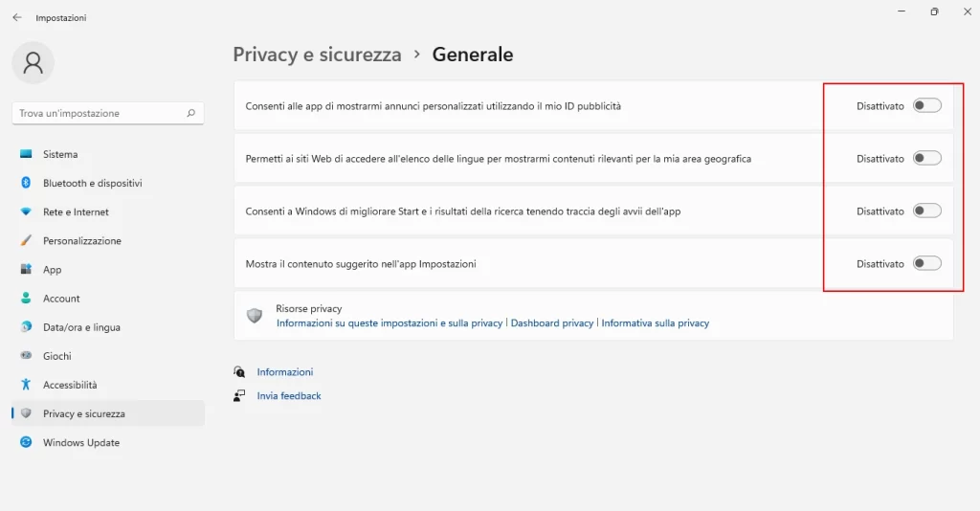Click the Informazioni help link
This screenshot has width=980, height=511.
(285, 371)
